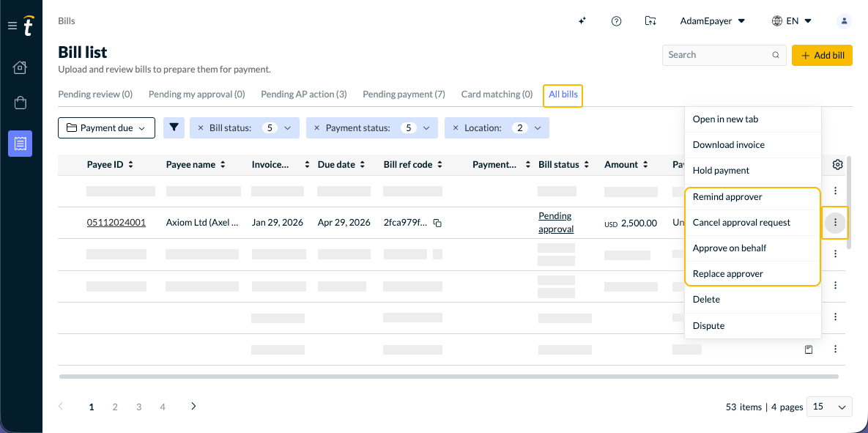The height and width of the screenshot is (433, 868).
Task: Open the EN language dropdown
Action: click(x=792, y=21)
